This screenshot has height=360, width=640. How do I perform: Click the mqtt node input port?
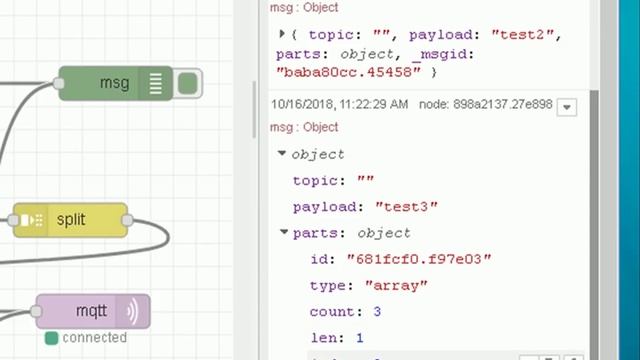pyautogui.click(x=36, y=311)
